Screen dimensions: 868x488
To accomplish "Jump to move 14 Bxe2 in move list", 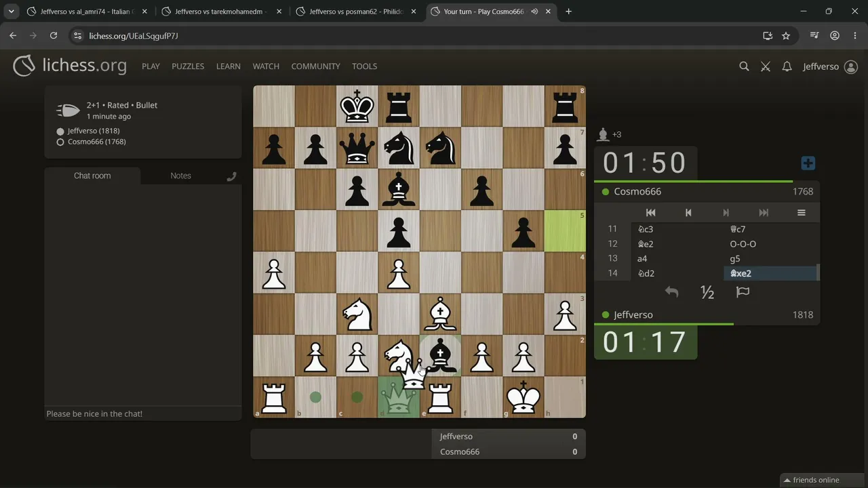I will point(771,273).
